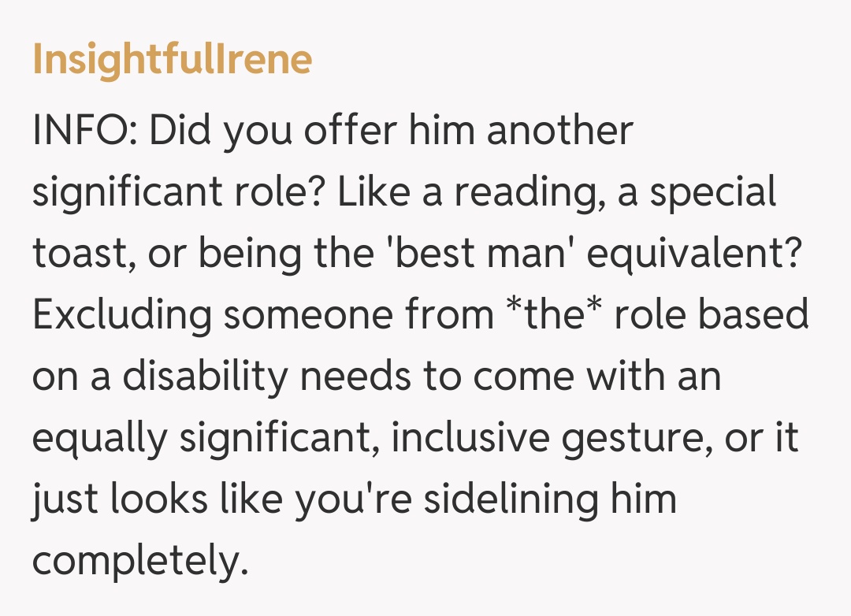
Task: Open InsightfulIrene's user profile
Action: point(172,60)
